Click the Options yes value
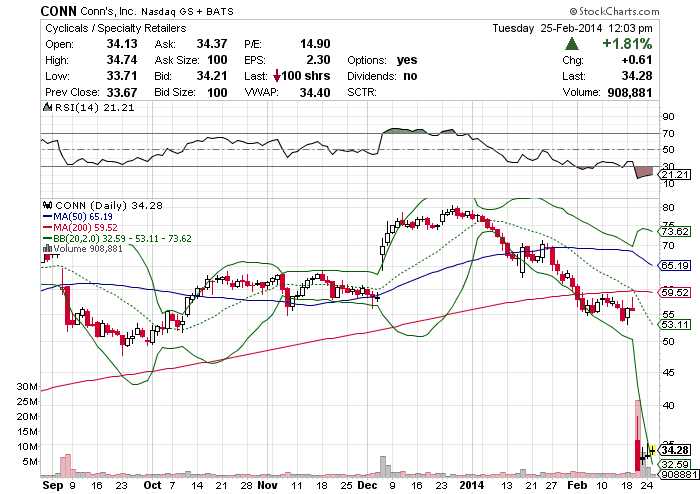The height and width of the screenshot is (494, 700). [x=407, y=60]
